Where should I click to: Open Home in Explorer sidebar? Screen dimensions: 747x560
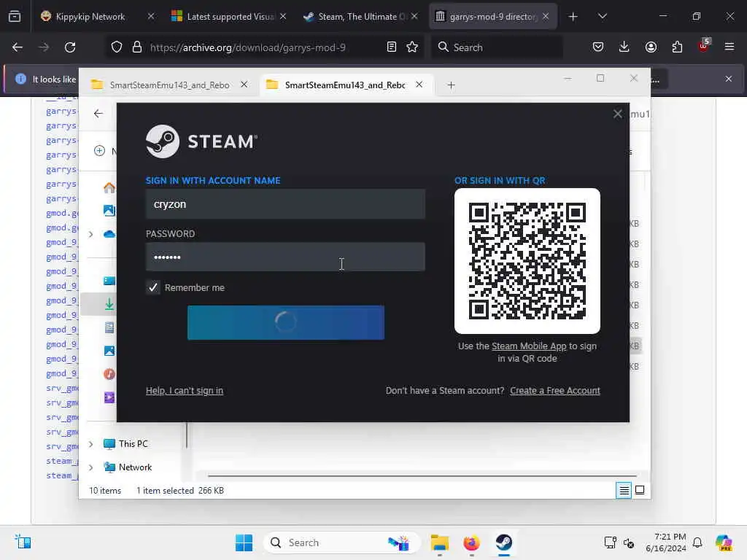[109, 187]
